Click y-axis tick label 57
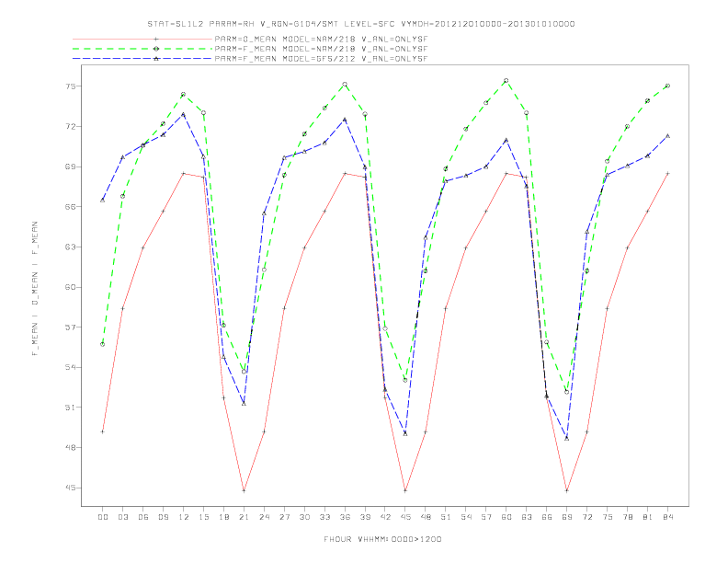728x563 pixels. coord(71,327)
